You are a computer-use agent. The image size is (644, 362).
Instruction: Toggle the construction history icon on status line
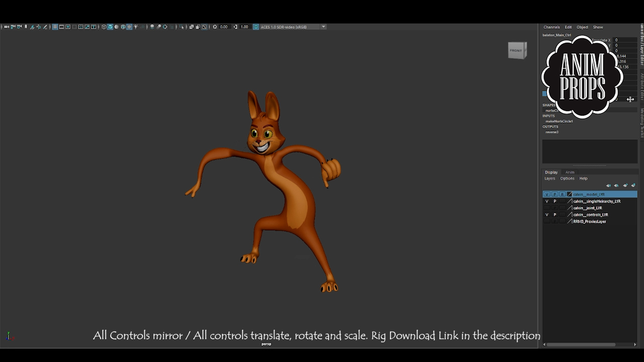click(x=171, y=27)
